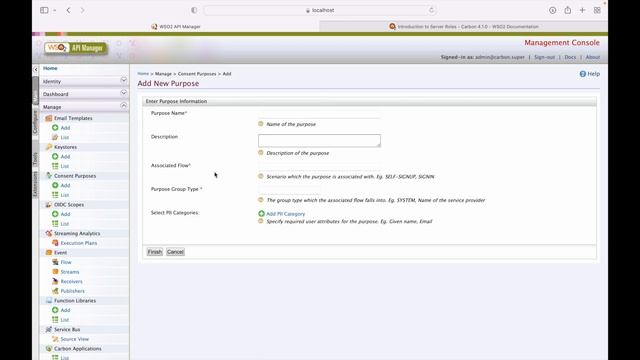
Task: Click the Finish button
Action: (x=155, y=252)
